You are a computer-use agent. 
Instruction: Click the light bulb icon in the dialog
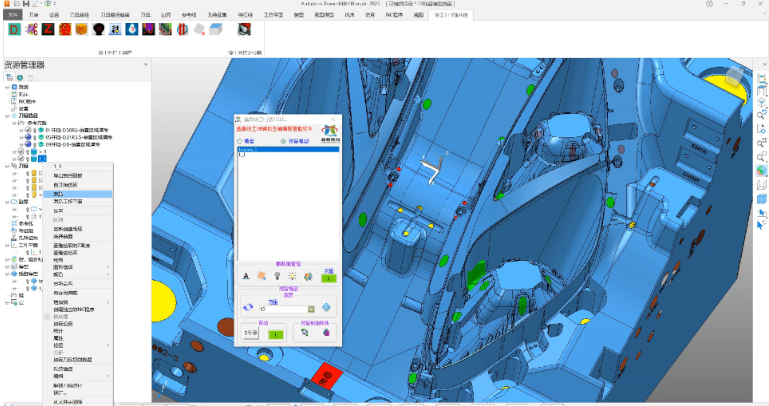[277, 276]
